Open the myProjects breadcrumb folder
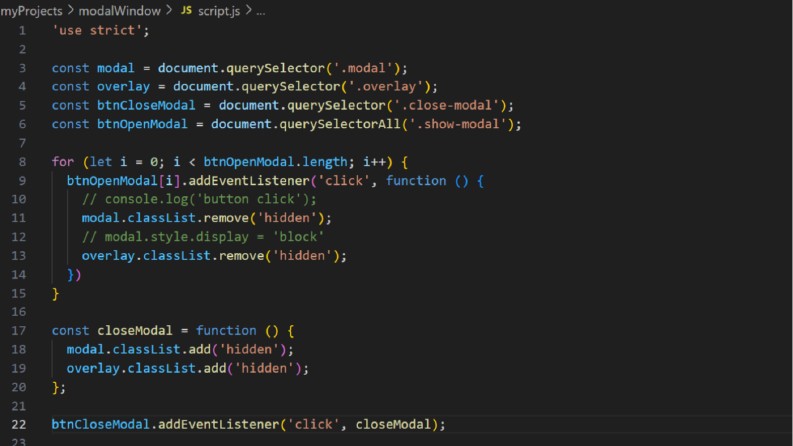This screenshot has width=793, height=446. pyautogui.click(x=31, y=11)
